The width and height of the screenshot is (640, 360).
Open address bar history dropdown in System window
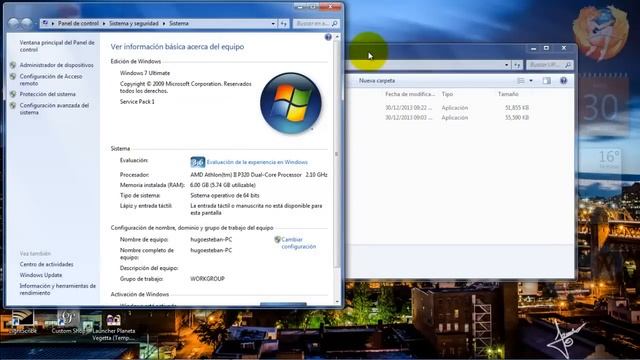click(x=273, y=24)
